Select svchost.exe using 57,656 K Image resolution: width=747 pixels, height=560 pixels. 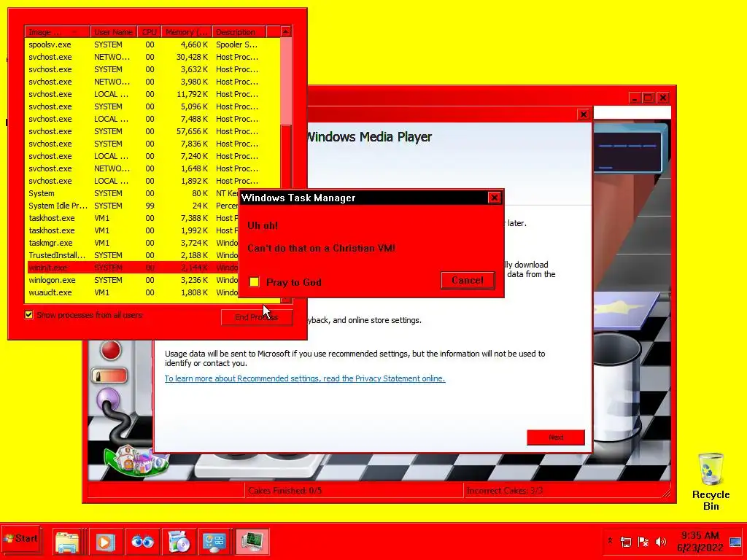click(x=153, y=131)
